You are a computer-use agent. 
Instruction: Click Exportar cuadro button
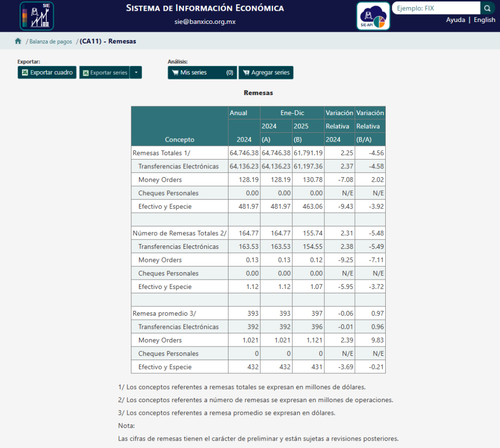point(47,73)
